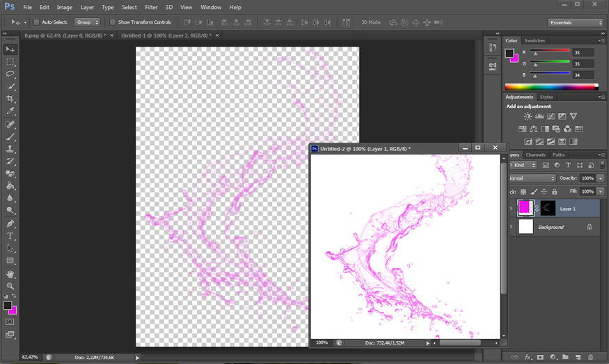Switch to the Swatches panel tab
Screen dimensions: 609x364
[x=535, y=40]
